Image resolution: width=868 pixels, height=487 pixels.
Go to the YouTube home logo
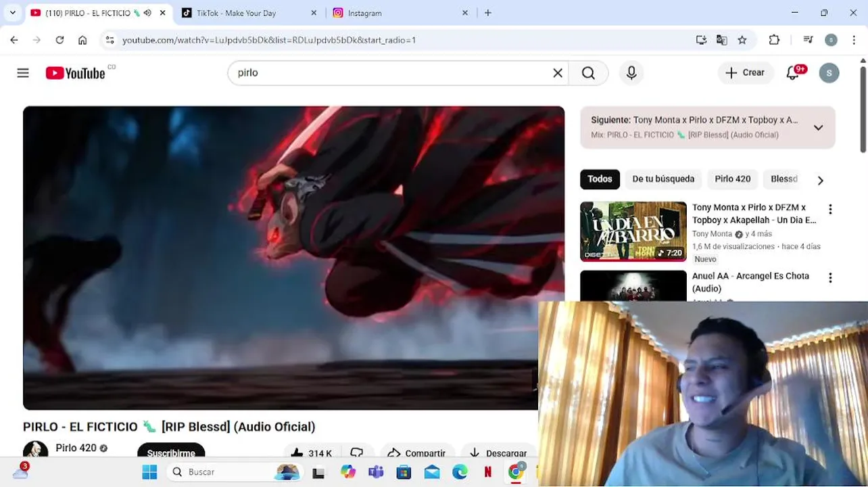pyautogui.click(x=76, y=73)
